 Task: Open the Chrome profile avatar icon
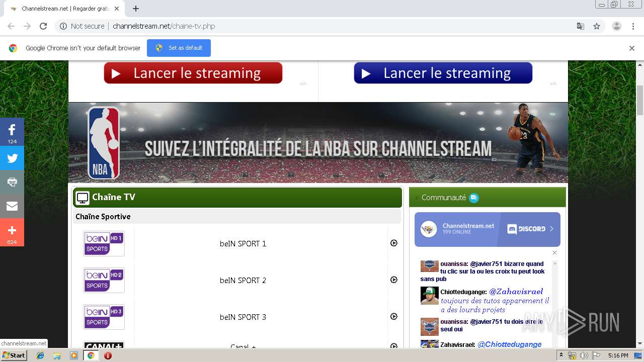pyautogui.click(x=616, y=26)
